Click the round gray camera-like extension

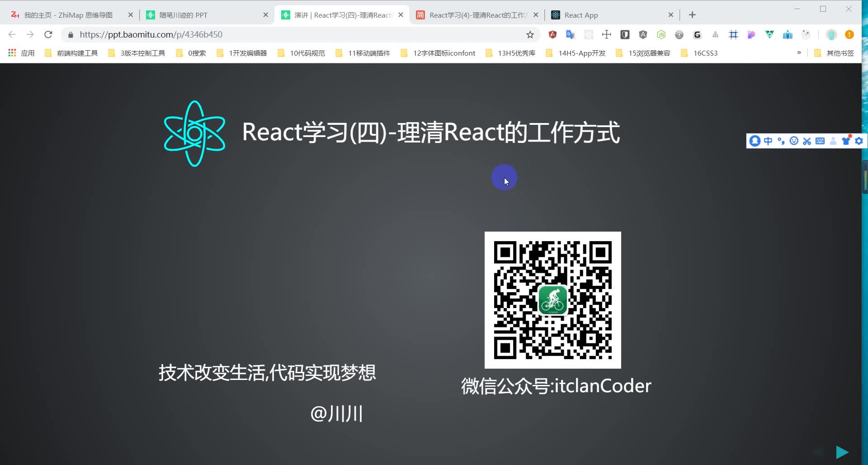(x=806, y=34)
